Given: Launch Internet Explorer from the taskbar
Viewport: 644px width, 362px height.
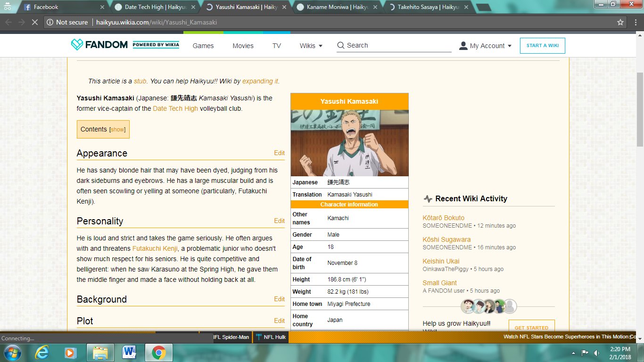Looking at the screenshot, I should [42, 352].
